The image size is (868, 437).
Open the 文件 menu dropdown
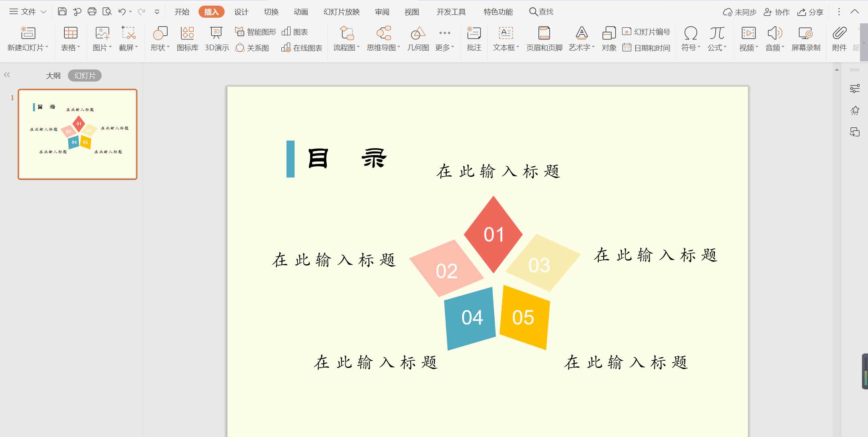[x=27, y=12]
